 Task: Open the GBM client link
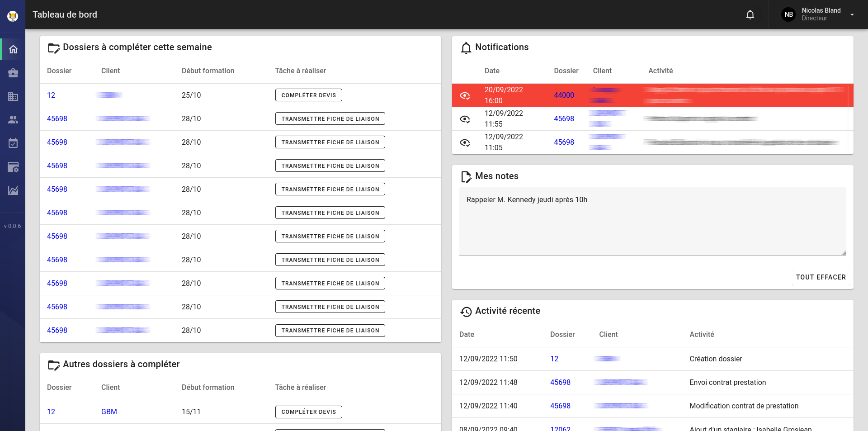coord(109,412)
